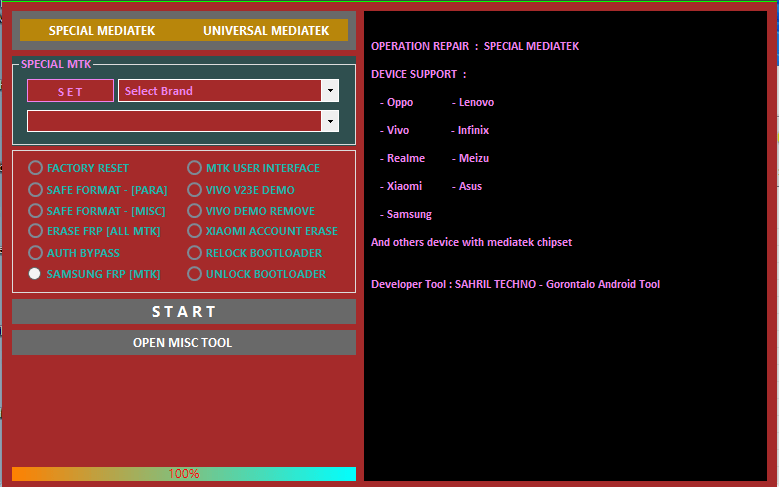Image resolution: width=779 pixels, height=487 pixels.
Task: Click '- Infinix' in the log
Action: 470,130
